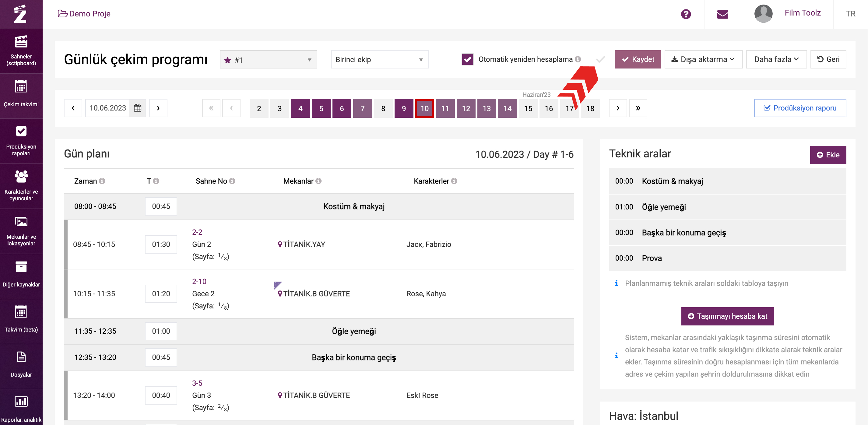The width and height of the screenshot is (868, 425).
Task: Click info icon beside T column
Action: point(156,181)
